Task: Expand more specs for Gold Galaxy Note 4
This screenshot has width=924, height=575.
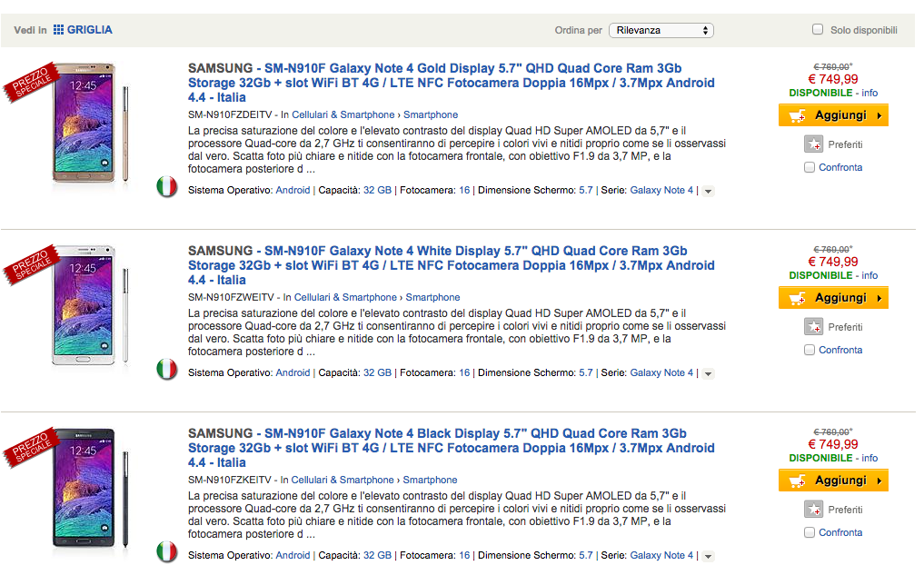Action: point(709,191)
